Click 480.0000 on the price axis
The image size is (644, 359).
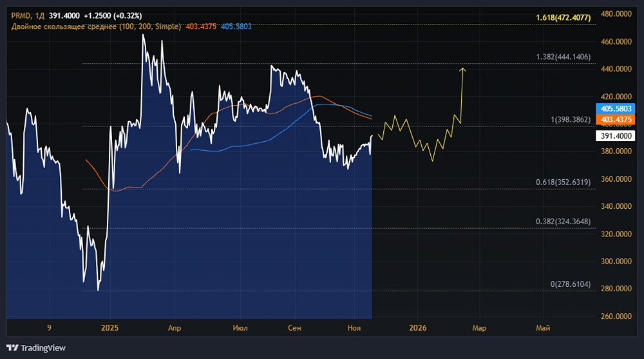pyautogui.click(x=616, y=14)
